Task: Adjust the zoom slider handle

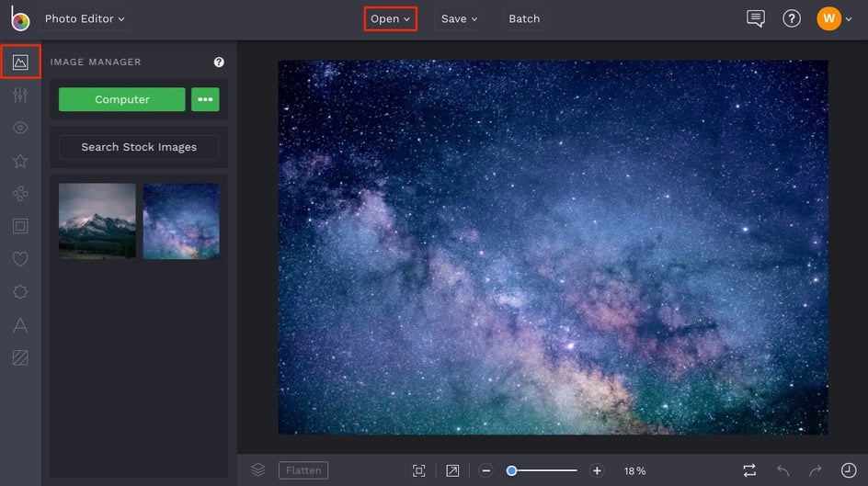Action: point(511,470)
